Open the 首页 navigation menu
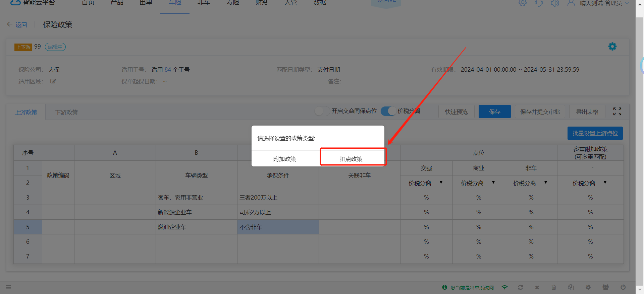 pos(88,3)
